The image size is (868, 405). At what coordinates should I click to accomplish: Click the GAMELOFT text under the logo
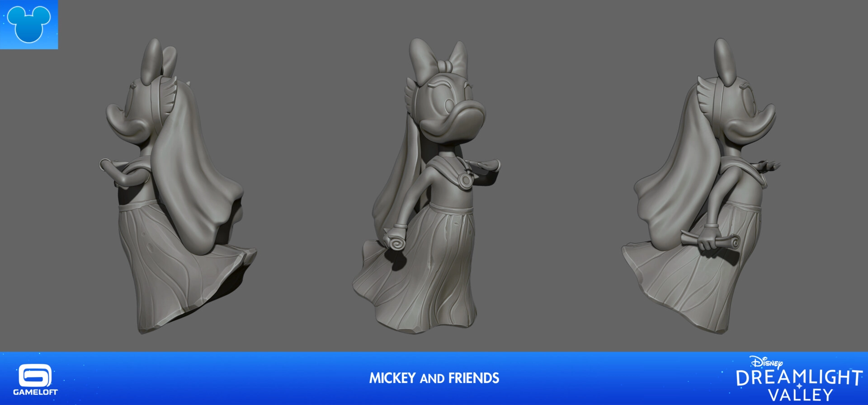pyautogui.click(x=35, y=392)
